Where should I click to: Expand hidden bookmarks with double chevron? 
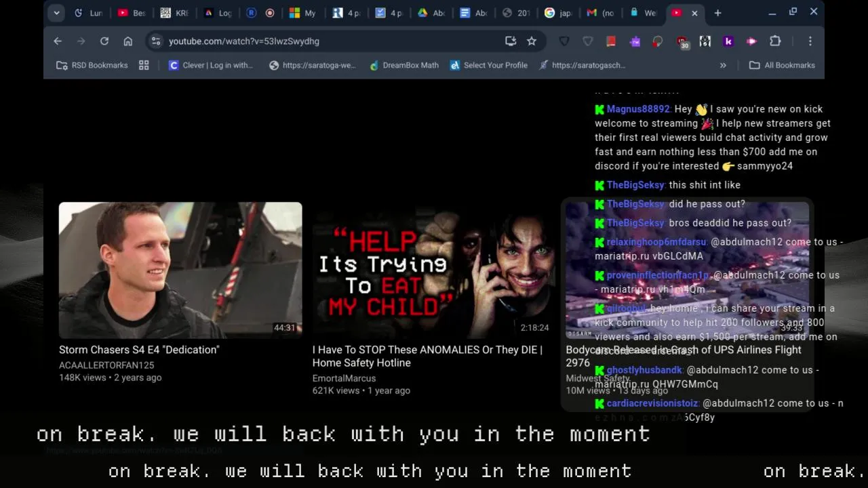pyautogui.click(x=723, y=65)
